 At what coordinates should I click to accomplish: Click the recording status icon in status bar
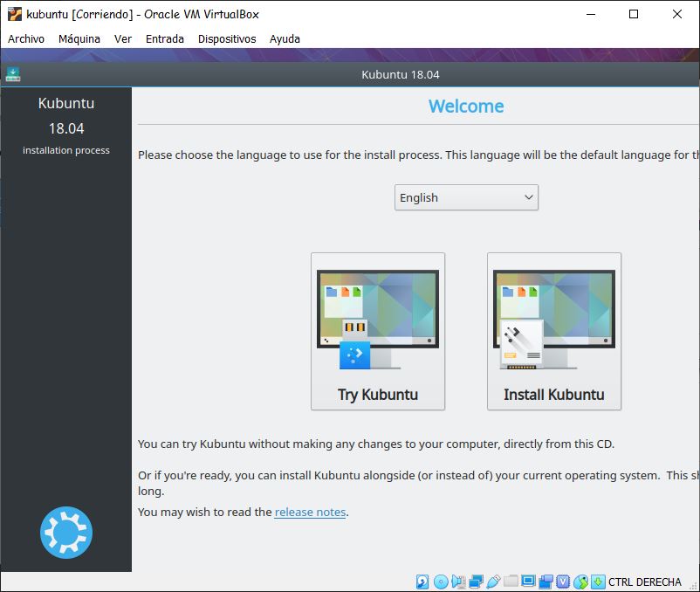point(546,582)
